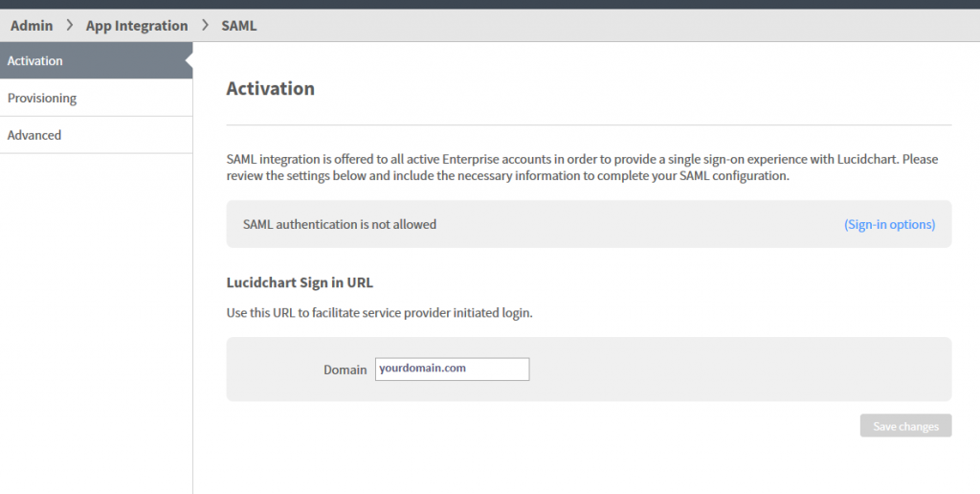Open the Provisioning sidebar tab
The image size is (980, 494).
click(97, 98)
